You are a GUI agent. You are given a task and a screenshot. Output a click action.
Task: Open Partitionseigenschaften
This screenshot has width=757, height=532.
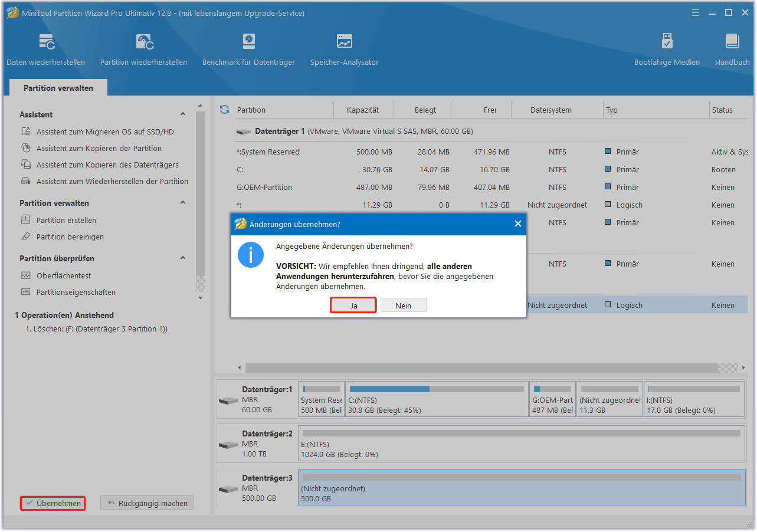click(68, 293)
